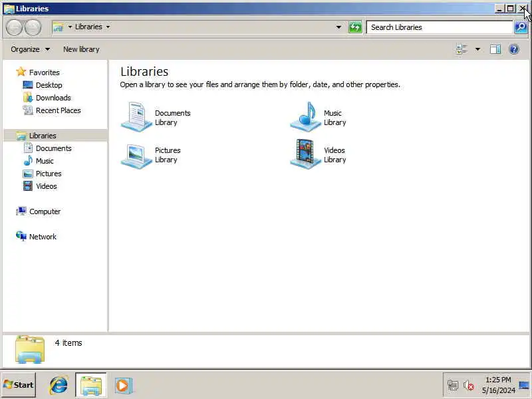Click the Start button

[19, 385]
